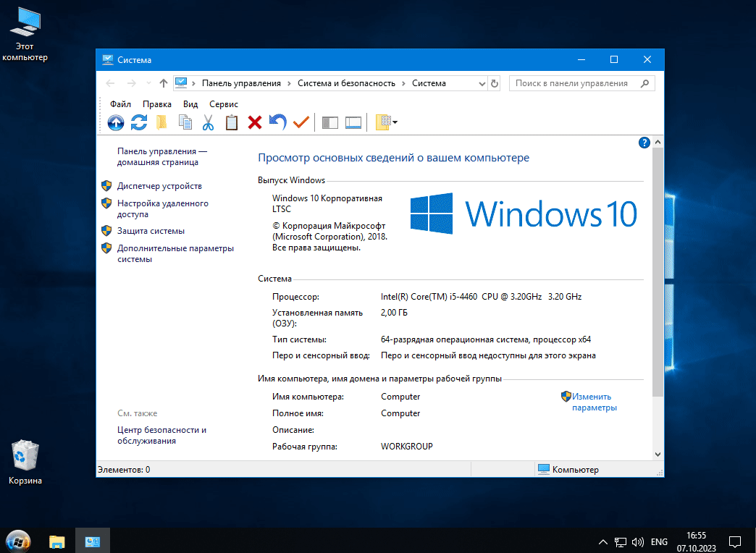The image size is (756, 553).
Task: Expand chevron after Панель управления breadcrumb
Action: (289, 83)
